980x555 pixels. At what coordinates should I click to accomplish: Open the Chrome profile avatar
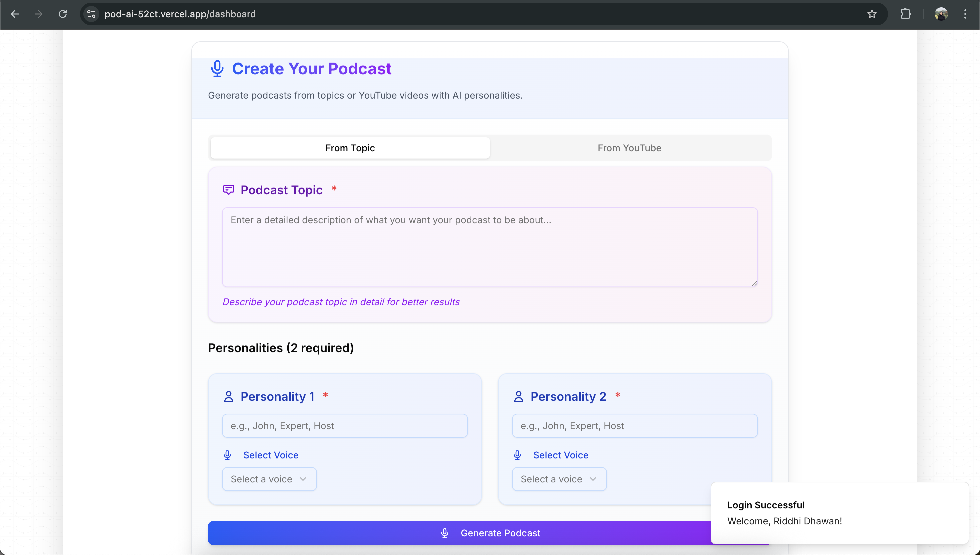pos(941,14)
